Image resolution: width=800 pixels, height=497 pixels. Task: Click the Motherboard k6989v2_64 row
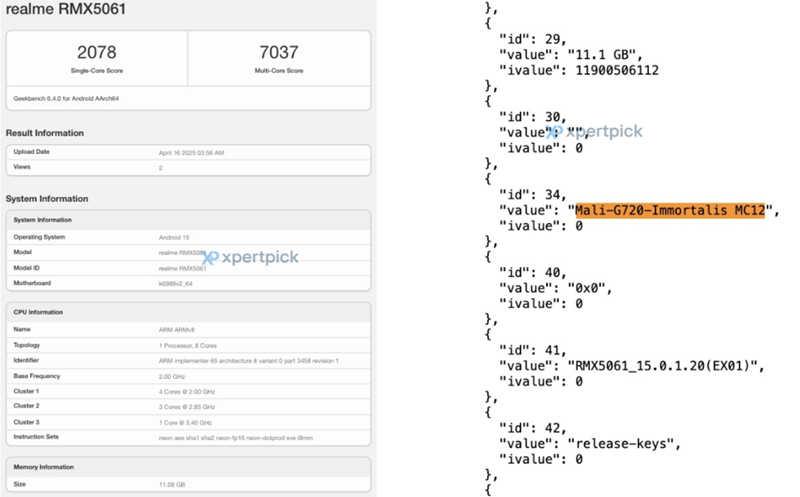click(188, 282)
